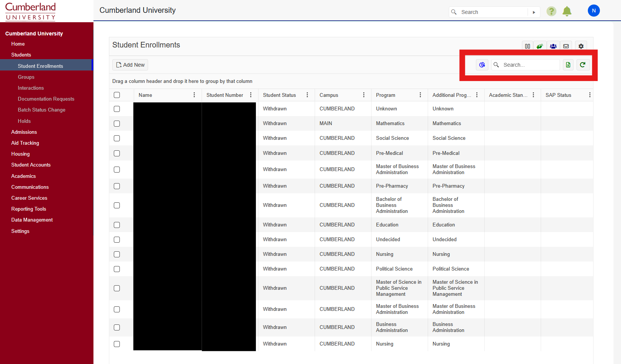Screen dimensions: 621x364
Task: Open Batch Status Change
Action: [x=41, y=110]
